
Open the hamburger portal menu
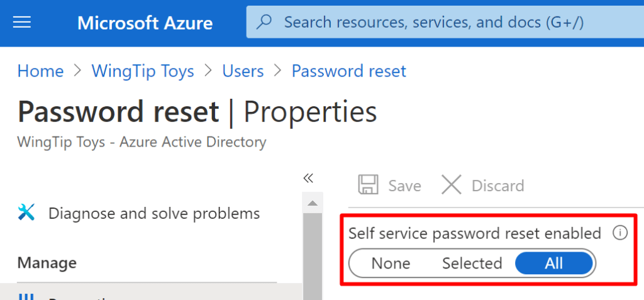22,23
